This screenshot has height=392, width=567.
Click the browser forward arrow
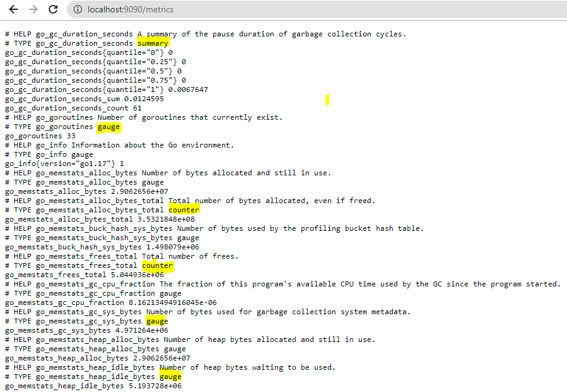point(33,10)
